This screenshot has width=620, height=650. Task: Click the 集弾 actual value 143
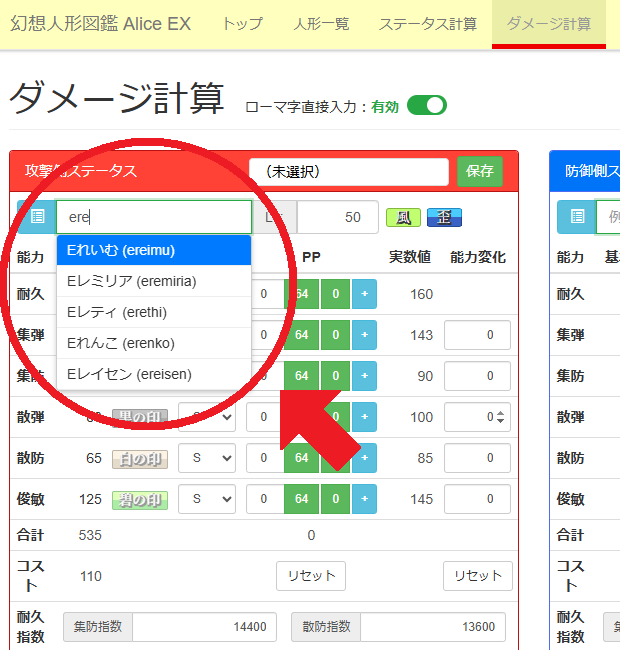click(x=421, y=335)
